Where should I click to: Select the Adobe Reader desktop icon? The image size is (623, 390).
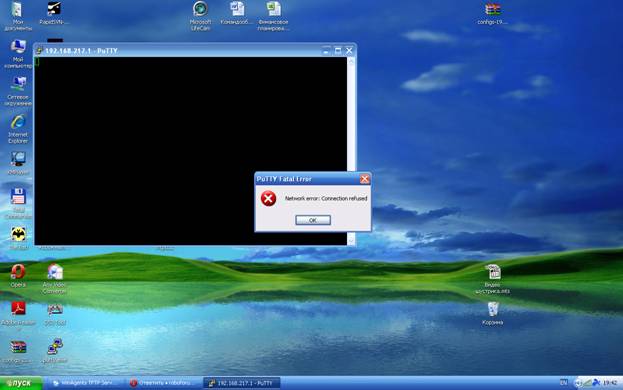[x=18, y=313]
